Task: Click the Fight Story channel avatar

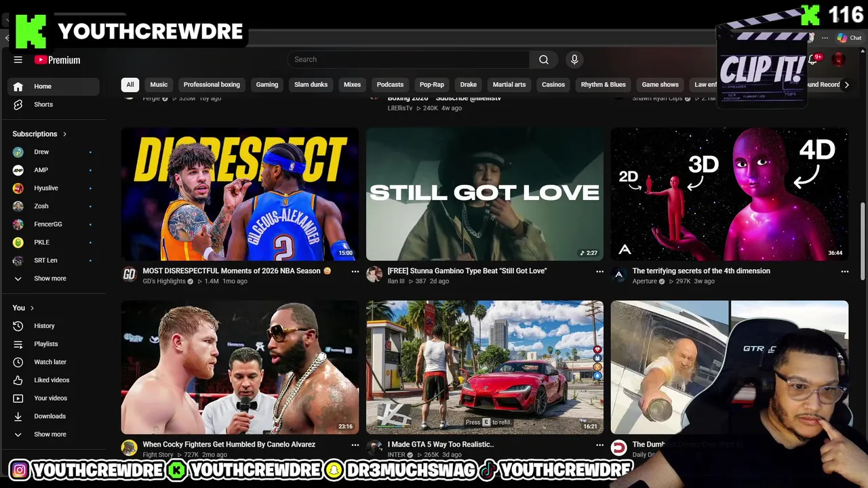Action: coord(129,448)
